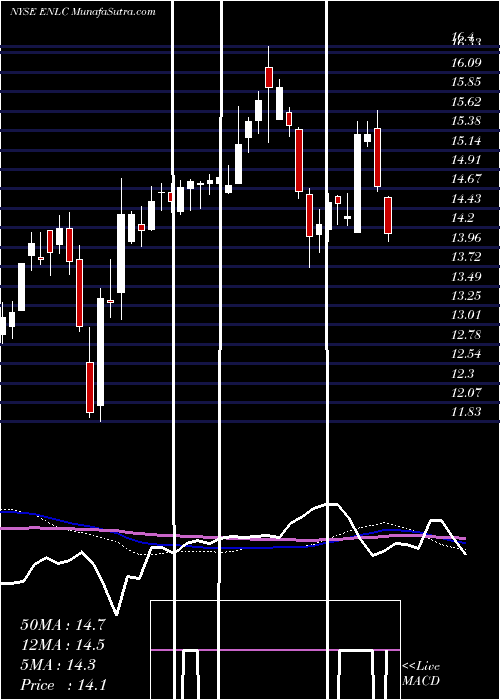Click the 15.85 price axis label
Viewport: 500px width, 700px height.
(466, 82)
